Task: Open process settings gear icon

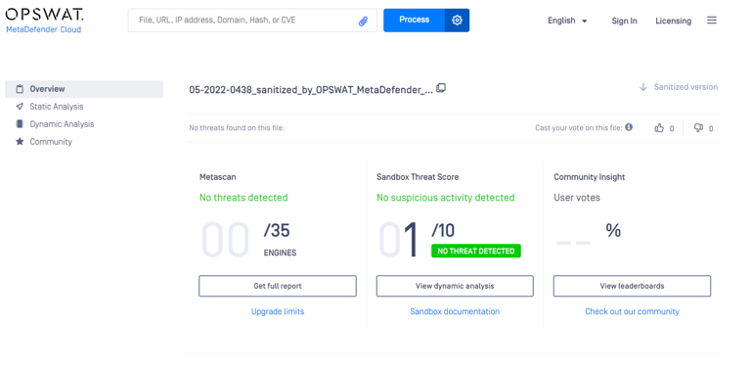Action: point(457,20)
